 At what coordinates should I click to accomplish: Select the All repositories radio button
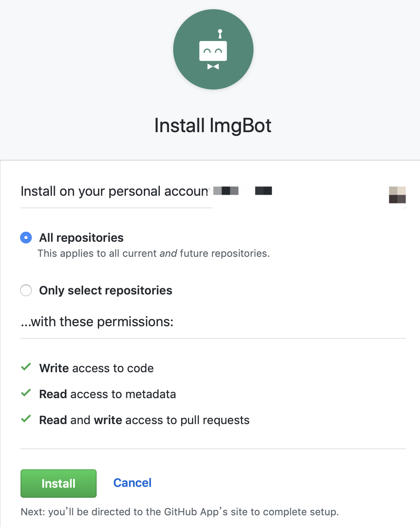coord(26,238)
